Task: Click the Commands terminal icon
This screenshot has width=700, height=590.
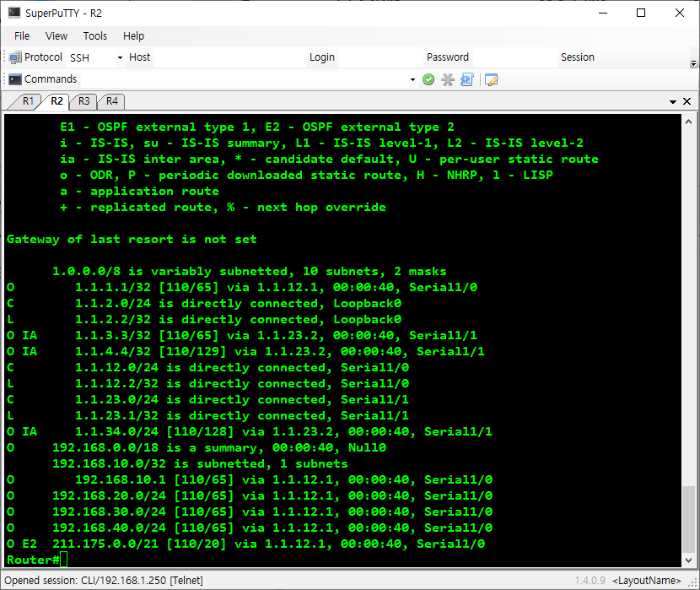Action: [x=15, y=79]
